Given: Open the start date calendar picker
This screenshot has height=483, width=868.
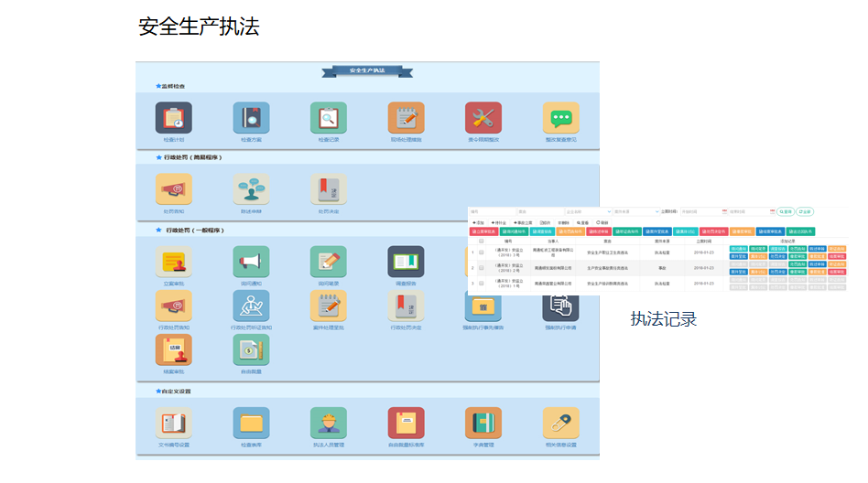Looking at the screenshot, I should (723, 211).
